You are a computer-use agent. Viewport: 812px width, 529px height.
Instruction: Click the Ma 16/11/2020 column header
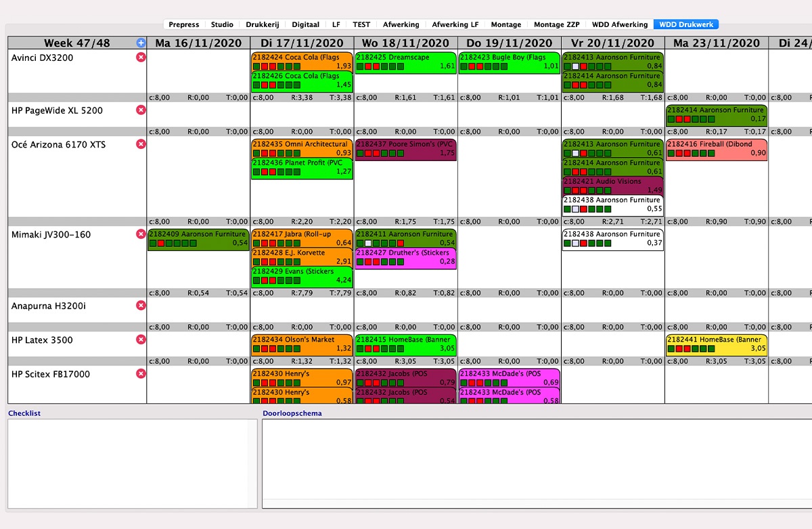[198, 43]
